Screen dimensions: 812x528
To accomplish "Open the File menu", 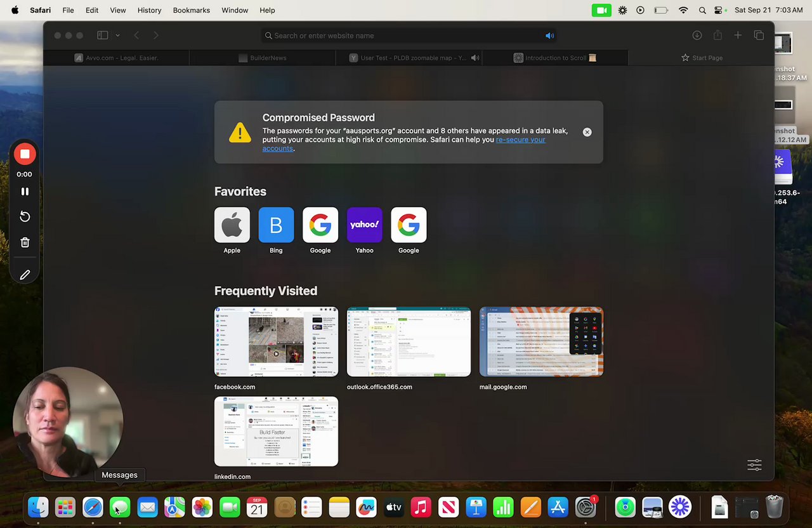I will click(x=68, y=10).
